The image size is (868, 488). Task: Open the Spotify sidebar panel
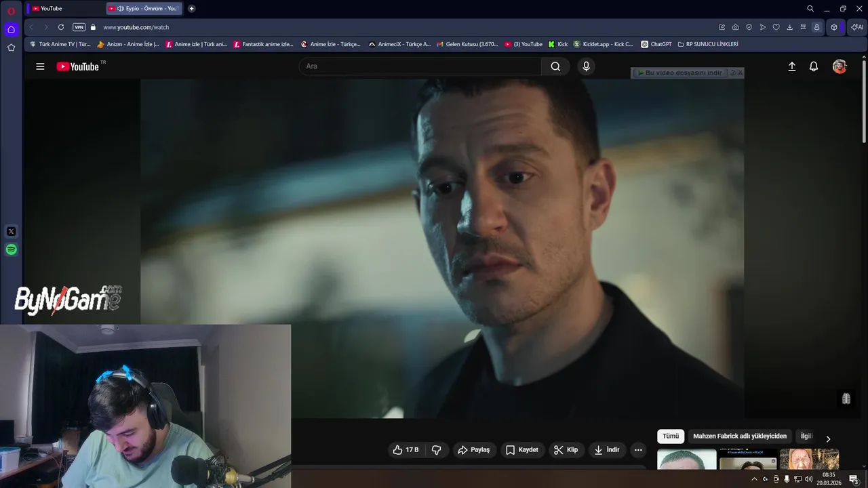pos(11,249)
